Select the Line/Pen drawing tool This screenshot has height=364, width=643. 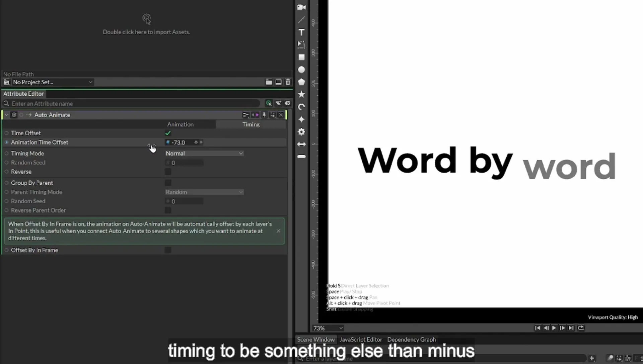tap(301, 20)
